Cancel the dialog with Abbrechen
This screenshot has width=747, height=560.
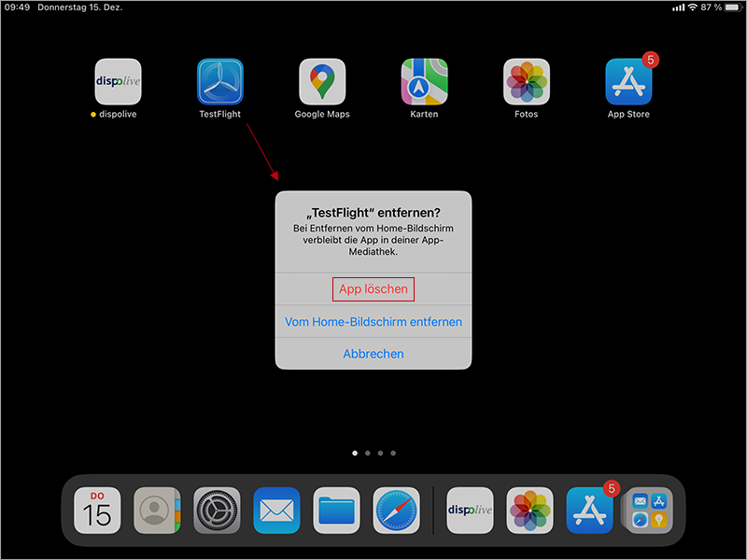(373, 354)
